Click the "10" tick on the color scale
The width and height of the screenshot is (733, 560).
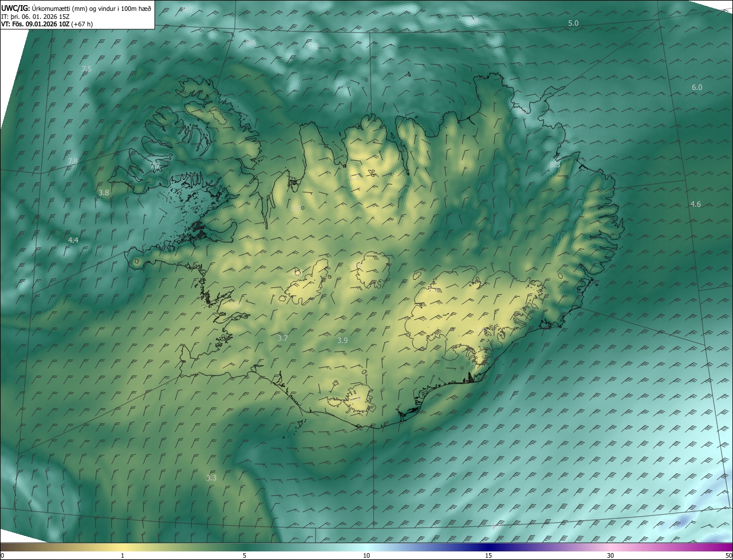coord(366,555)
